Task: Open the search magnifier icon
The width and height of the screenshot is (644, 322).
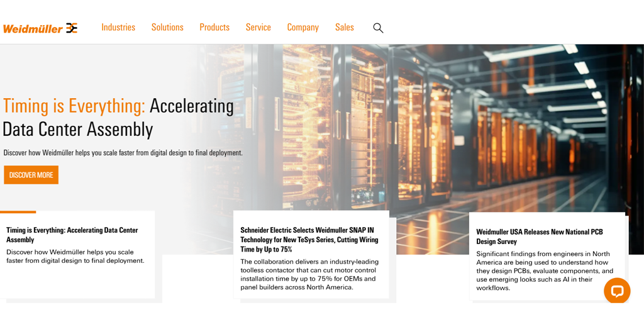Action: pos(378,28)
